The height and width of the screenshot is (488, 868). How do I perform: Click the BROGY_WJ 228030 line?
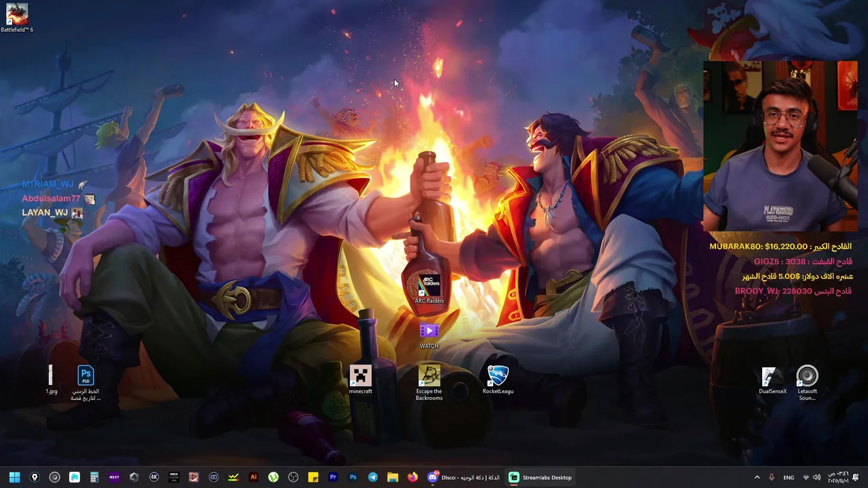pyautogui.click(x=793, y=291)
